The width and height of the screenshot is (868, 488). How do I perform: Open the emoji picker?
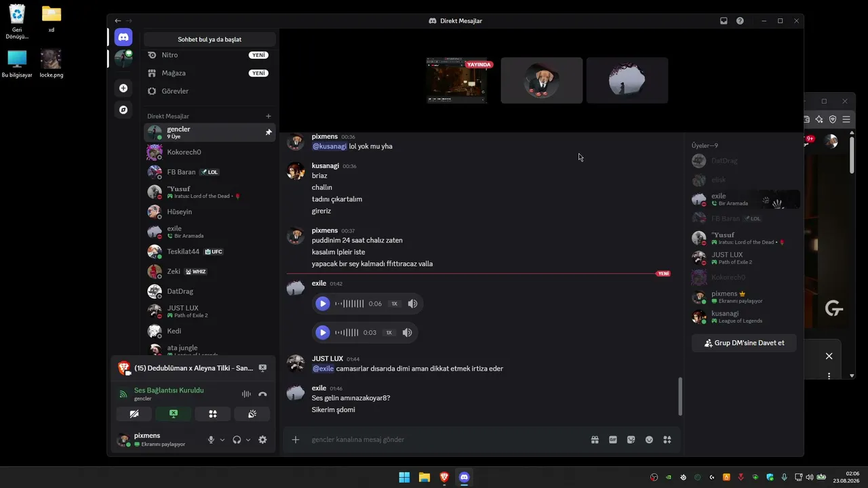point(649,440)
